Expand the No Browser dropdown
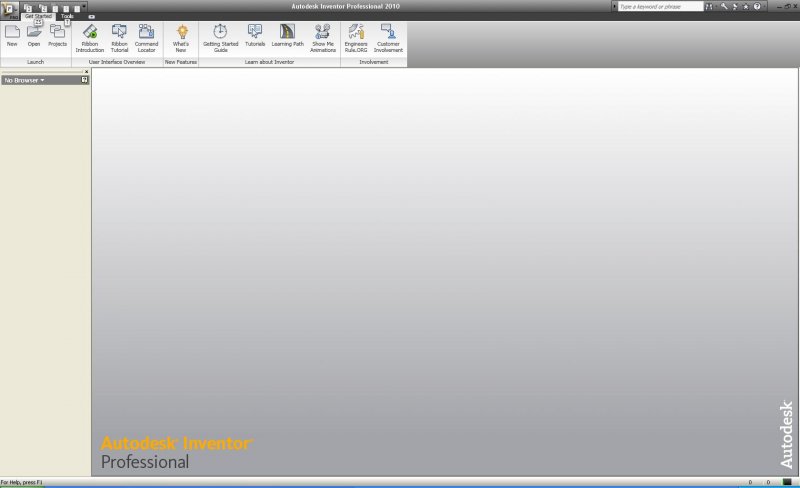This screenshot has height=488, width=800. [x=24, y=80]
